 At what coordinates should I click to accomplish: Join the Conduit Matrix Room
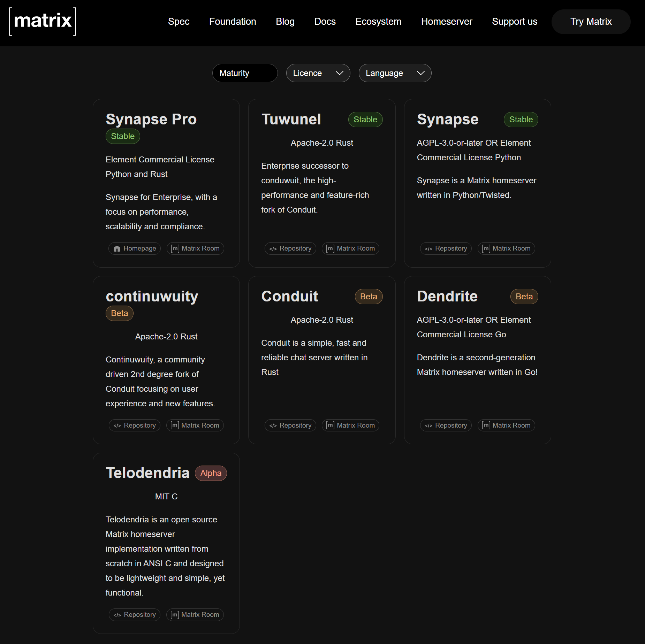(x=350, y=426)
